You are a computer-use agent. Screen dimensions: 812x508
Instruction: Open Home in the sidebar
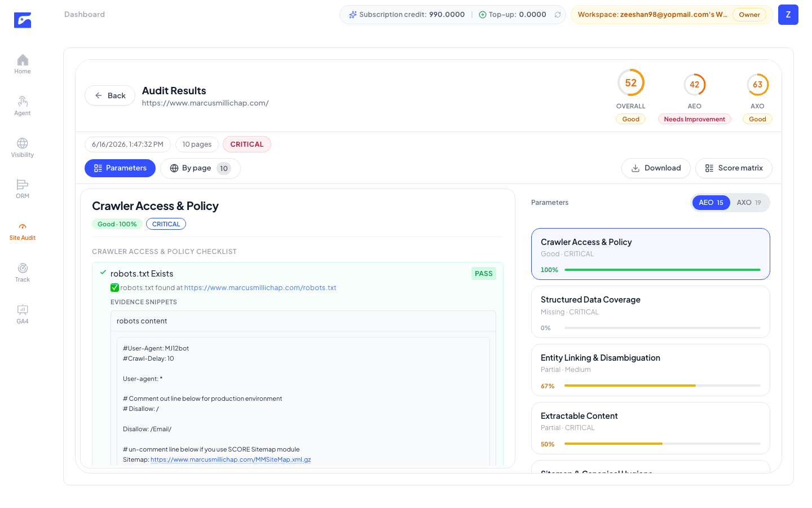coord(23,64)
